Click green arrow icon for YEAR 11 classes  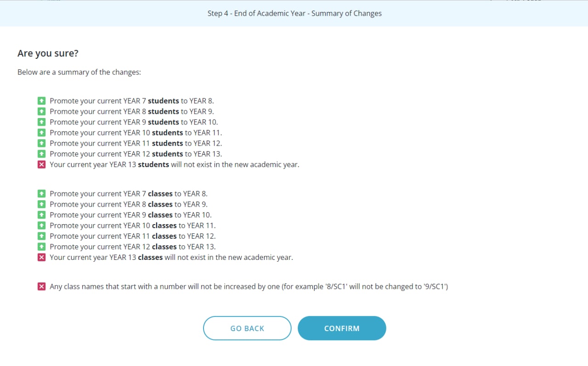click(x=41, y=236)
